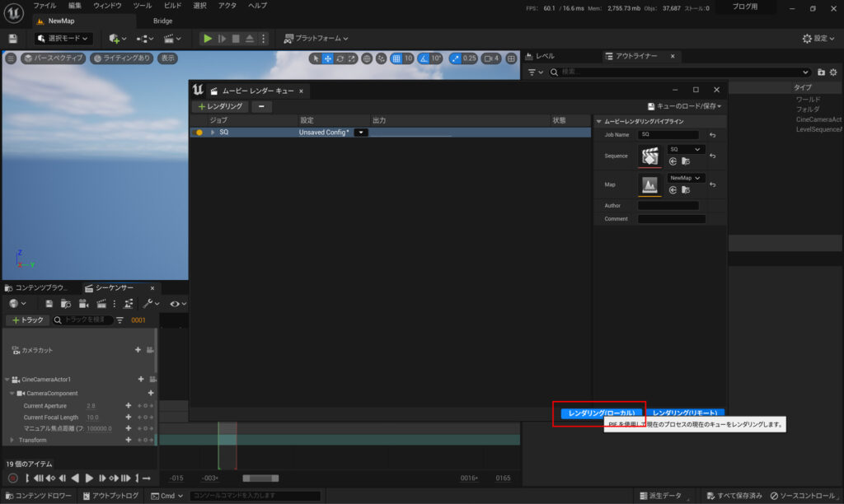Click the green Play button in main toolbar
The image size is (844, 504).
coord(208,39)
